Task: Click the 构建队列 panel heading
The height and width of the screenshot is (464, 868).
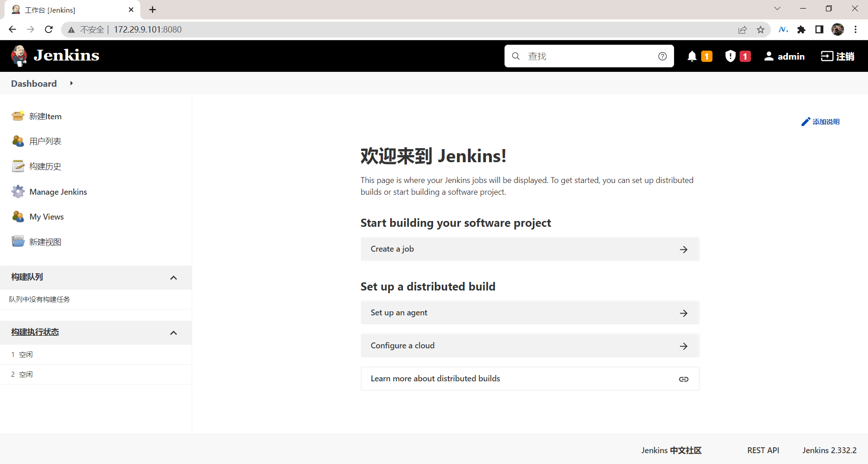Action: [27, 277]
